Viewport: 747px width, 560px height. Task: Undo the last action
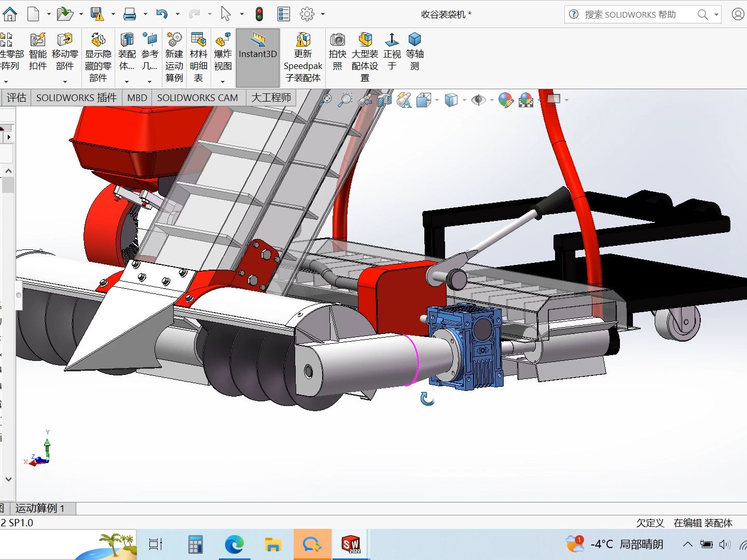coord(162,14)
